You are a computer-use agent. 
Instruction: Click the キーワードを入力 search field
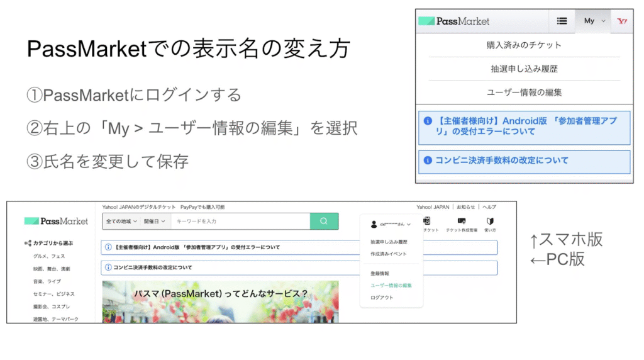pos(240,221)
